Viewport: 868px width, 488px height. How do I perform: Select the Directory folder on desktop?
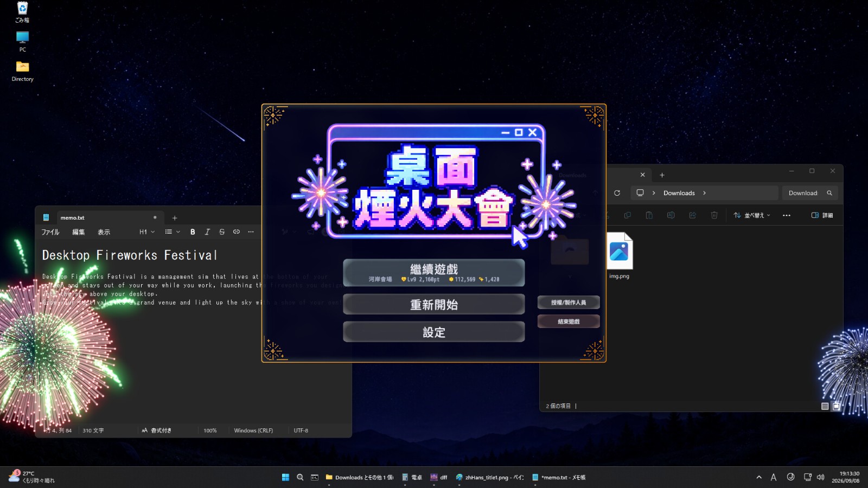[x=22, y=71]
